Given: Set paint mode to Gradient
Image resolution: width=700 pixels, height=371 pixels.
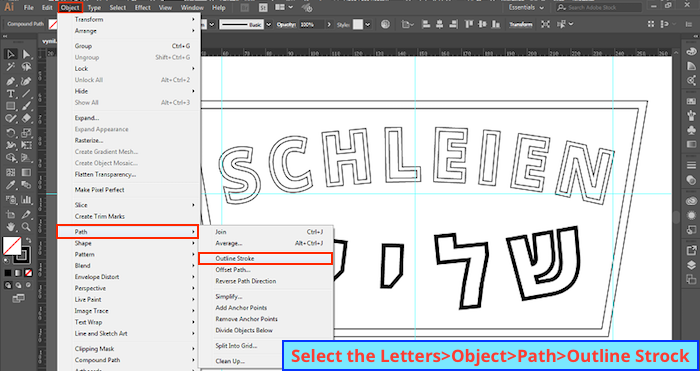Looking at the screenshot, I should coord(18,272).
